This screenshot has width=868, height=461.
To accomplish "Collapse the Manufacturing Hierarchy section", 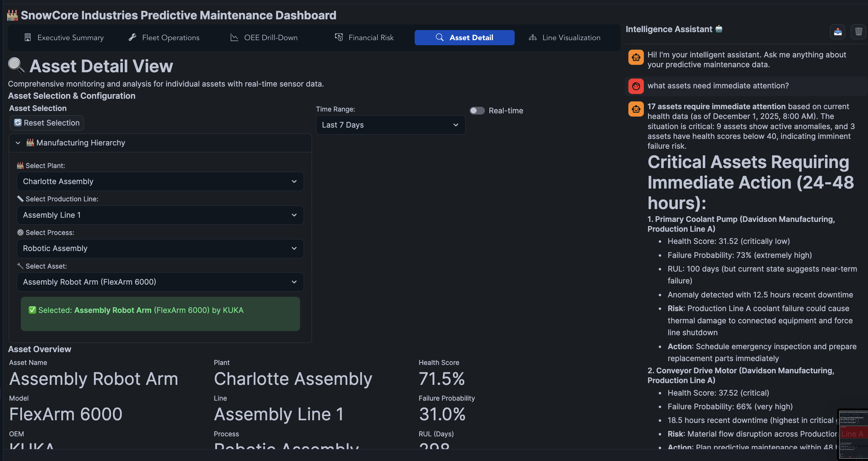I will click(18, 143).
